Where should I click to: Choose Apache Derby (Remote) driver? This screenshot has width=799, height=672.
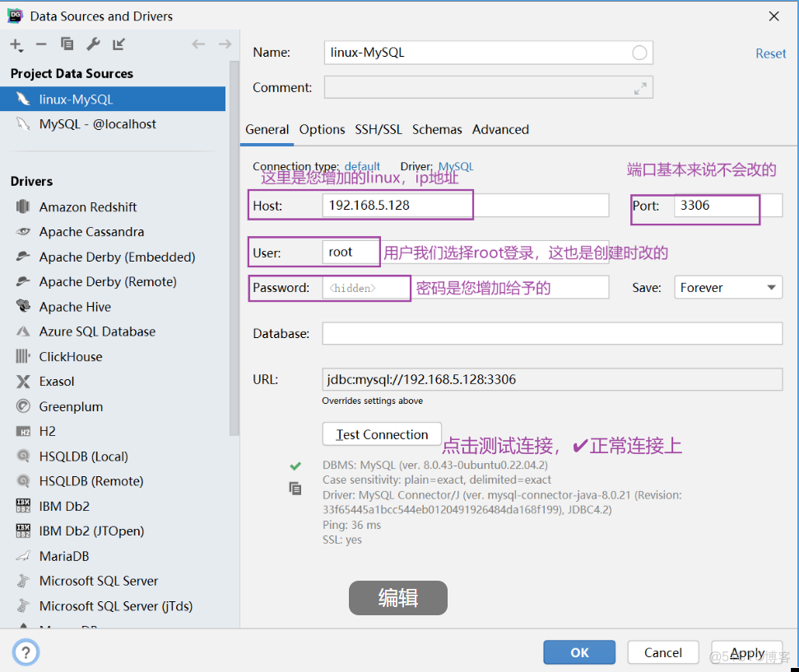(108, 282)
